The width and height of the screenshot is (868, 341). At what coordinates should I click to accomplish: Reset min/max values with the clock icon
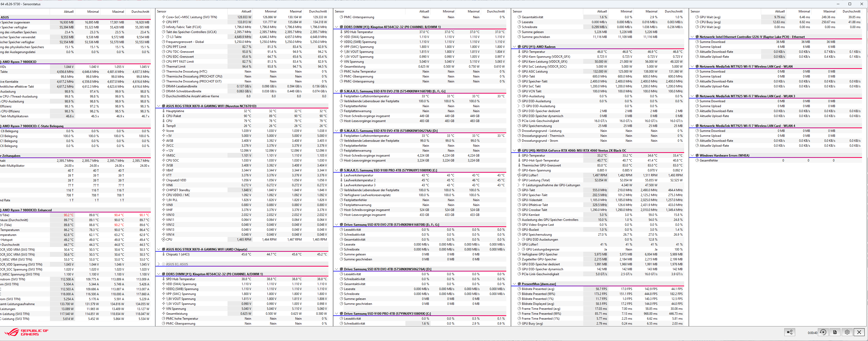823,332
